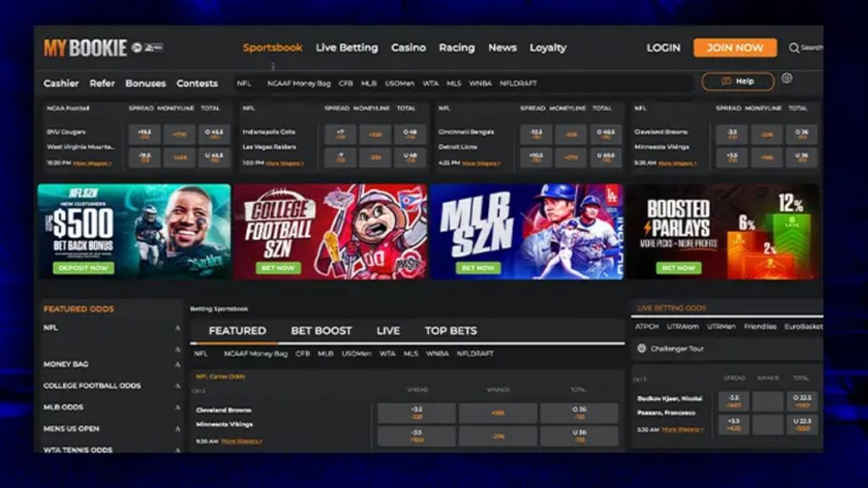Go to Live Betting
The image size is (868, 488).
[x=347, y=47]
